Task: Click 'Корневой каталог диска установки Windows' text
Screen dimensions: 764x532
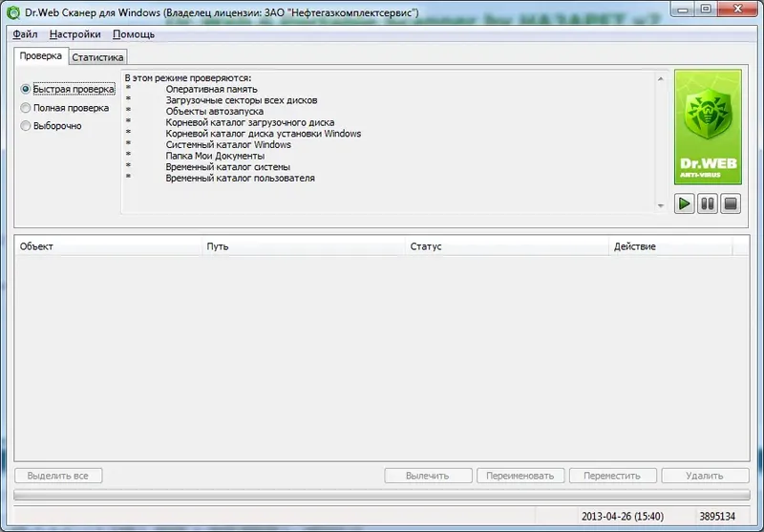Action: coord(264,134)
